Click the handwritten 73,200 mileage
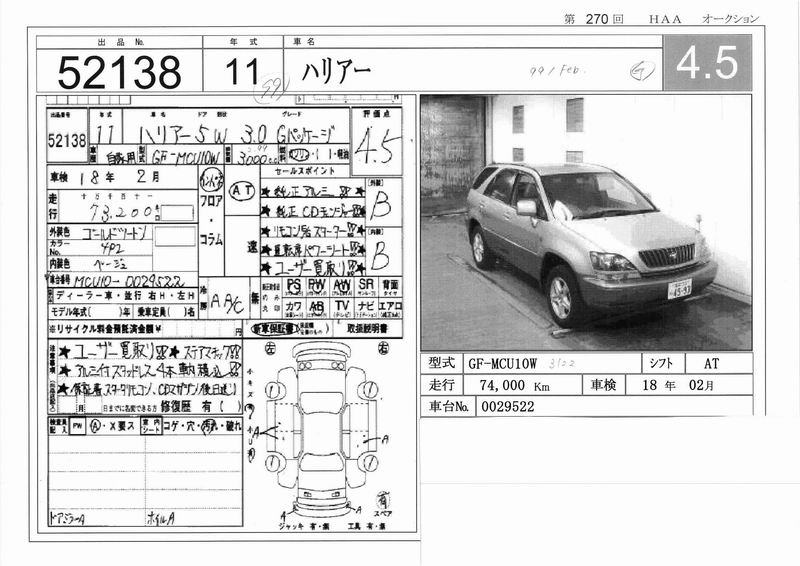Image resolution: width=800 pixels, height=566 pixels. click(x=120, y=212)
